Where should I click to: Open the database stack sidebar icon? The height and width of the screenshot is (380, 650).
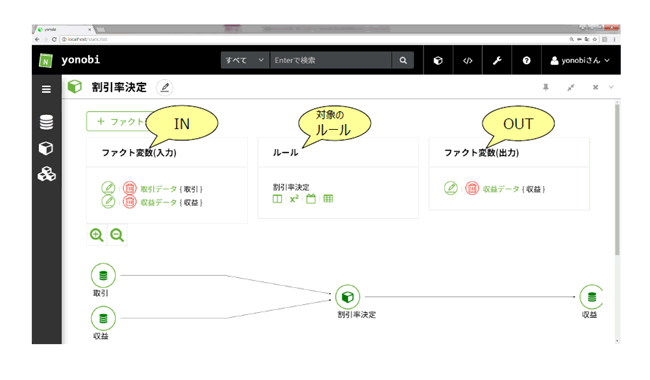46,122
